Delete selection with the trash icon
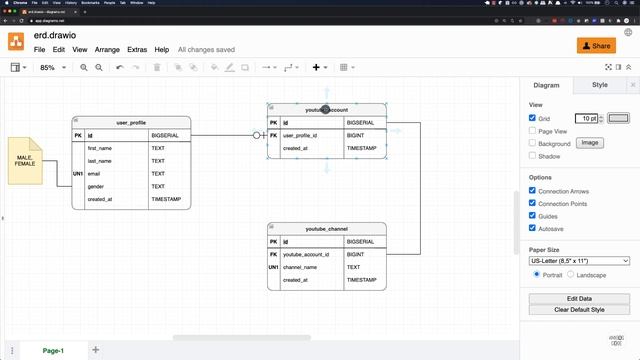The width and height of the screenshot is (640, 360). point(157,67)
